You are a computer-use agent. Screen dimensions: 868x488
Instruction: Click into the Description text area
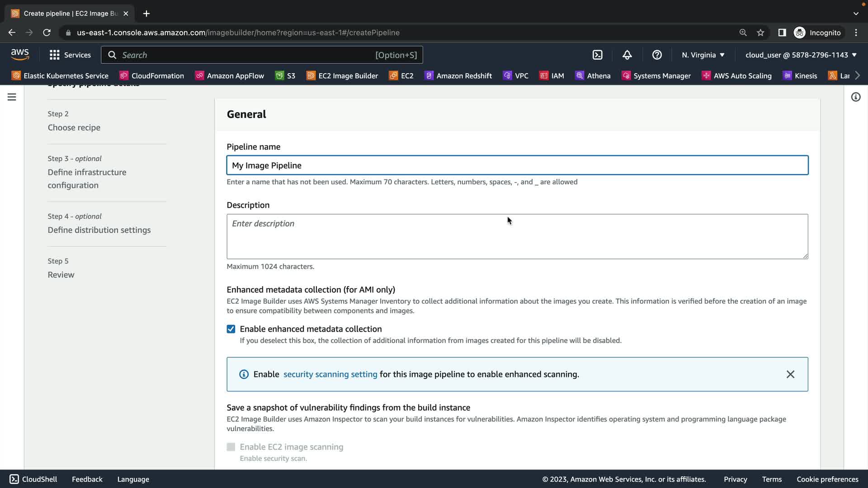(x=517, y=236)
